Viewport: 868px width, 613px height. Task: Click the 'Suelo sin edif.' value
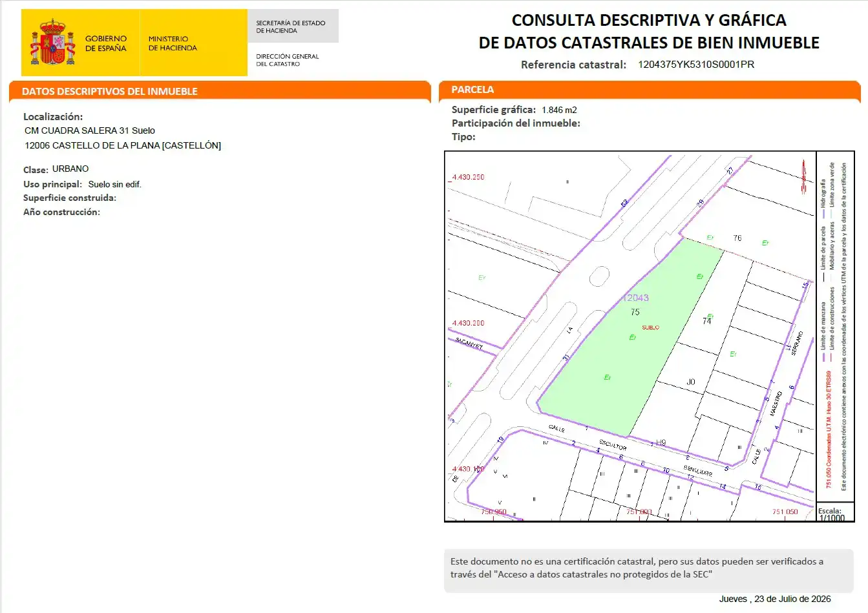tap(115, 184)
